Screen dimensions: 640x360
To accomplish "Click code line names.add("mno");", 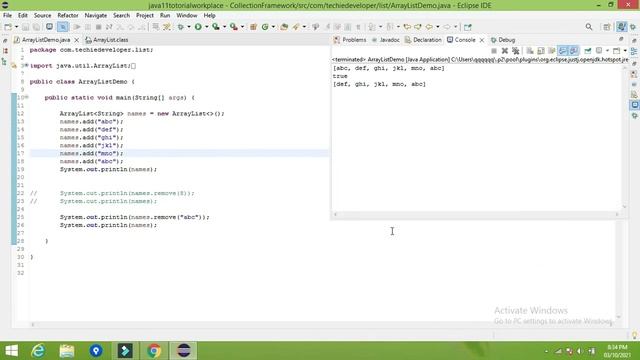I will pyautogui.click(x=91, y=153).
